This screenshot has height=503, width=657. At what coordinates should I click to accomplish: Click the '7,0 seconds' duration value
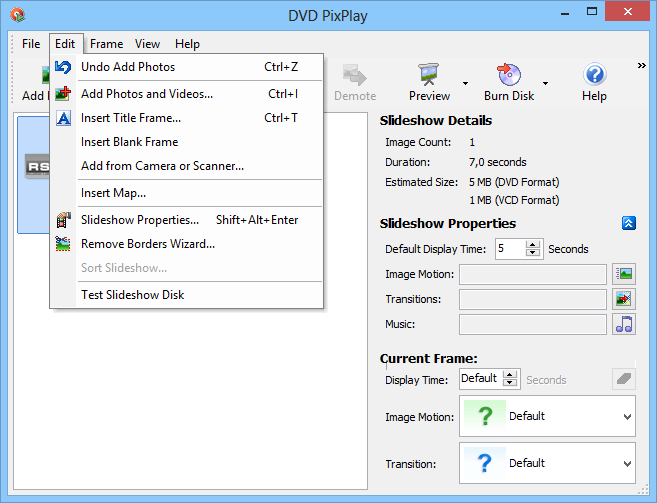(498, 162)
